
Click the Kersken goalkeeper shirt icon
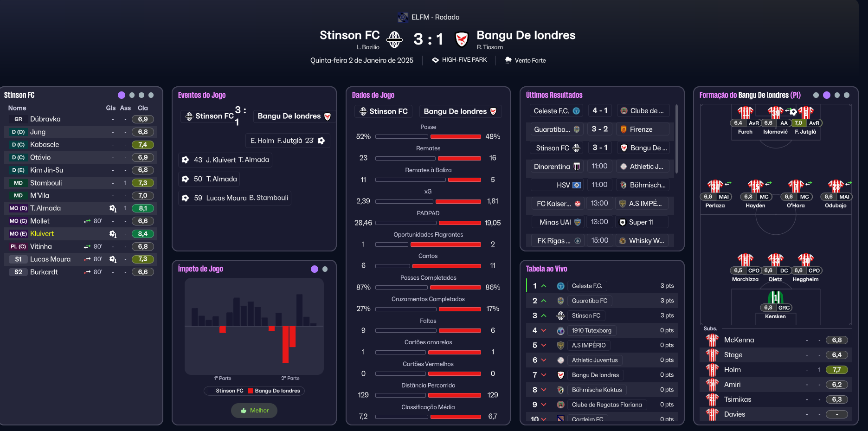[775, 297]
